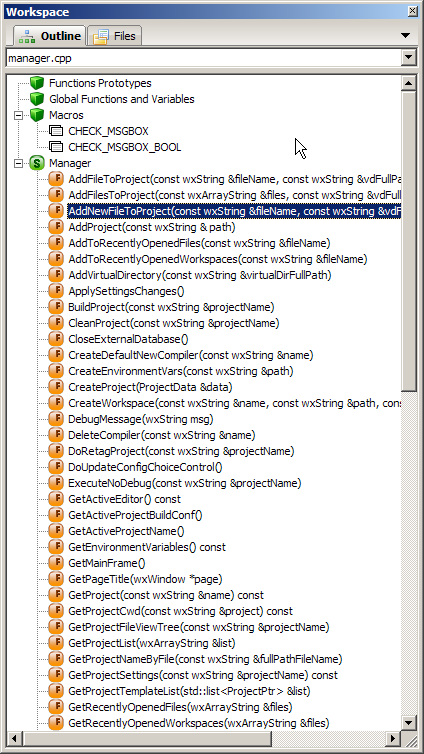Click the CHECK_MSGBOX macro icon
Screen dimensions: 424x754
click(56, 131)
